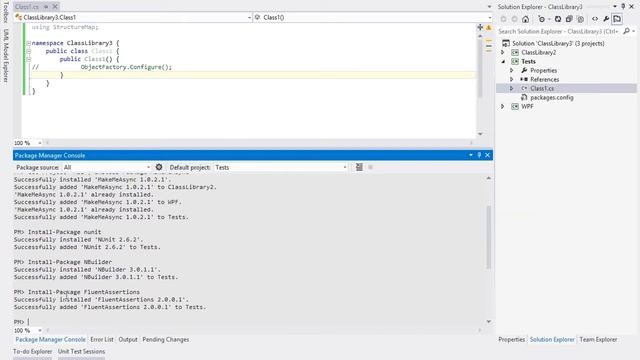
Task: Switch to the Properties panel tab
Action: [x=511, y=339]
